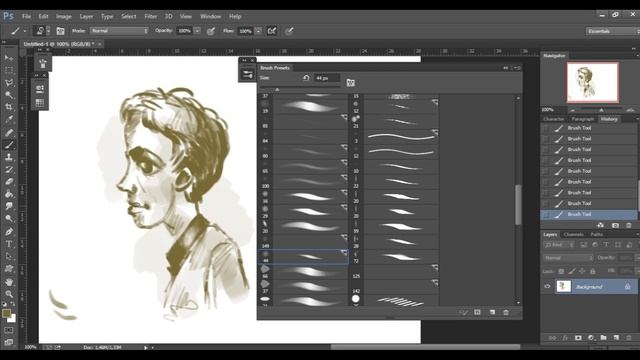
Task: Open painting Mode dropdown showing Normal
Action: tap(119, 31)
